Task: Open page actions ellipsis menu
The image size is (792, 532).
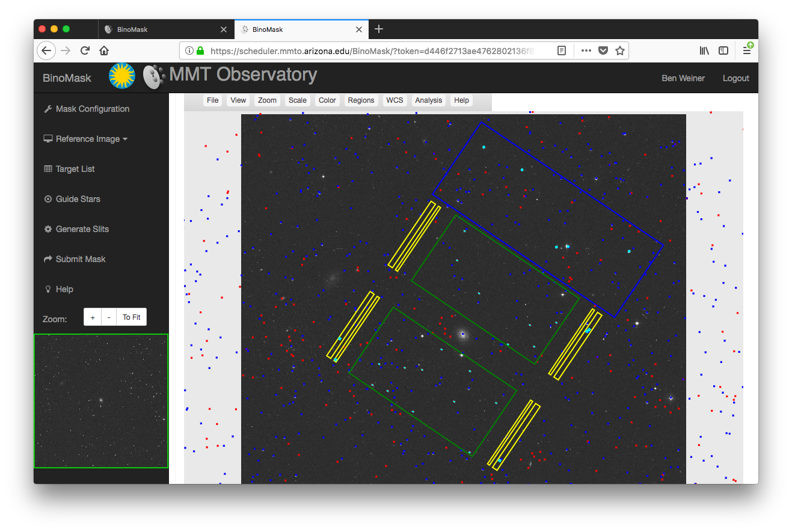Action: (x=586, y=50)
